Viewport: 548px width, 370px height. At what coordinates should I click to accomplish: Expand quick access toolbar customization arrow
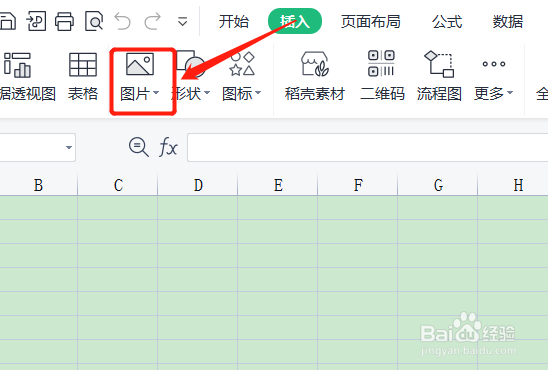coord(182,22)
